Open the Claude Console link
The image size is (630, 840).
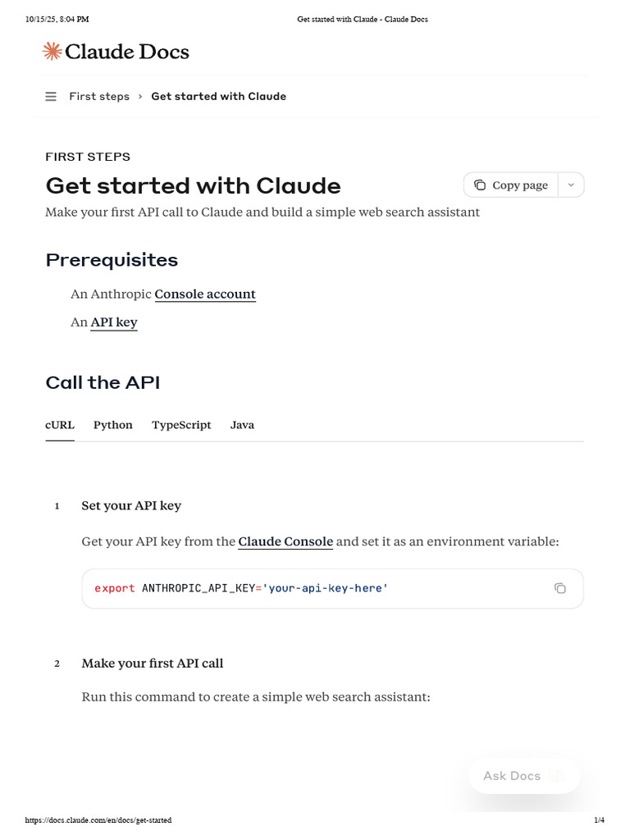pyautogui.click(x=285, y=541)
